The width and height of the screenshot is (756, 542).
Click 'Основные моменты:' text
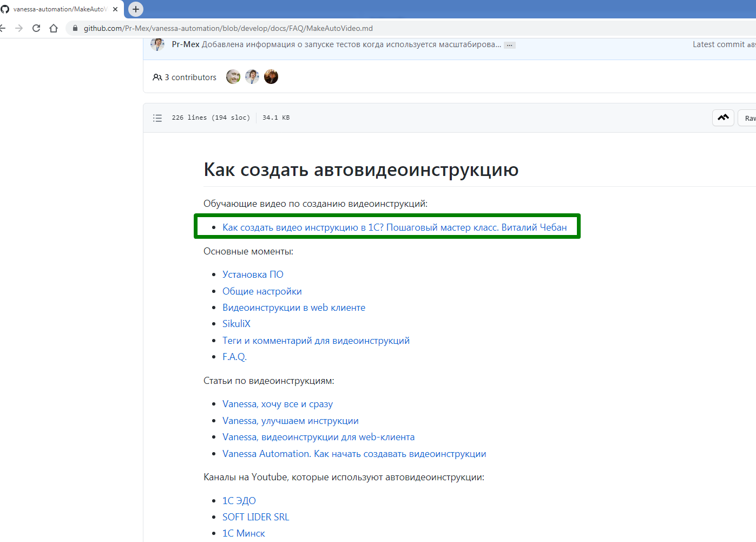tap(248, 251)
